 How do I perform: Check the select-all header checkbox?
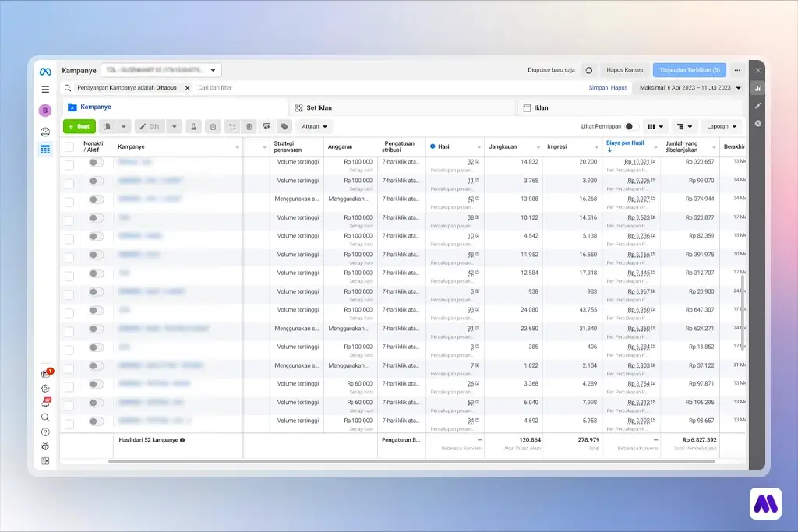coord(69,147)
